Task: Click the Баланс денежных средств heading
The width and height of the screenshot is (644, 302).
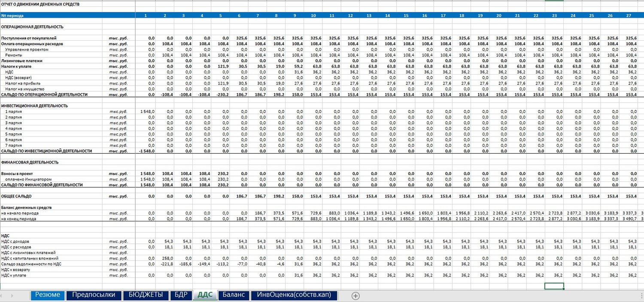Action: point(26,207)
